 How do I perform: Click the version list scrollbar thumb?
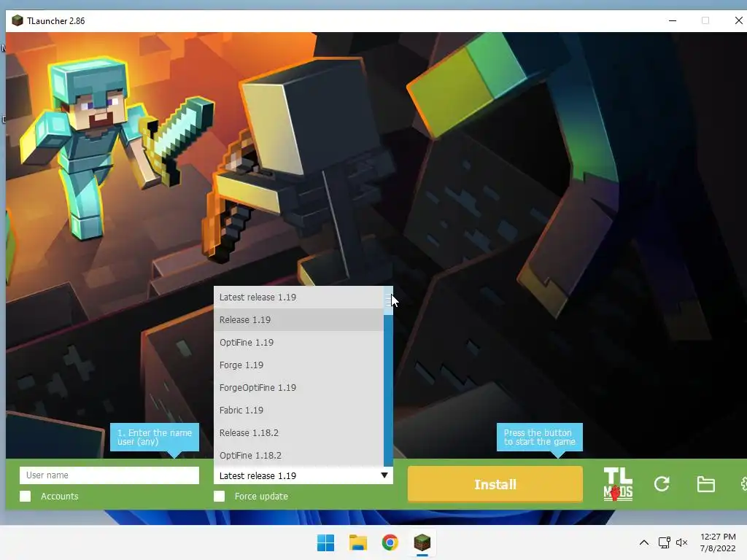tap(388, 300)
